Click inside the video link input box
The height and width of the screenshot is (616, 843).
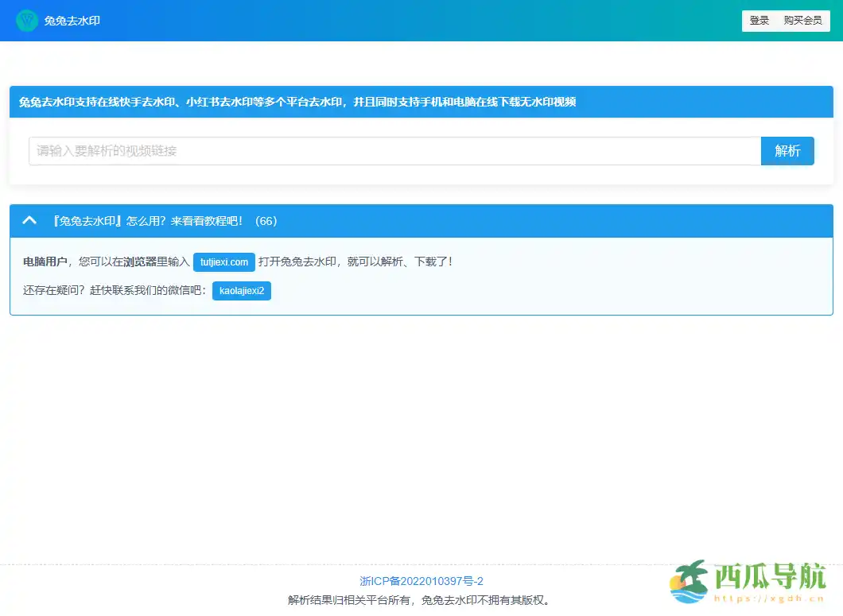[390, 151]
